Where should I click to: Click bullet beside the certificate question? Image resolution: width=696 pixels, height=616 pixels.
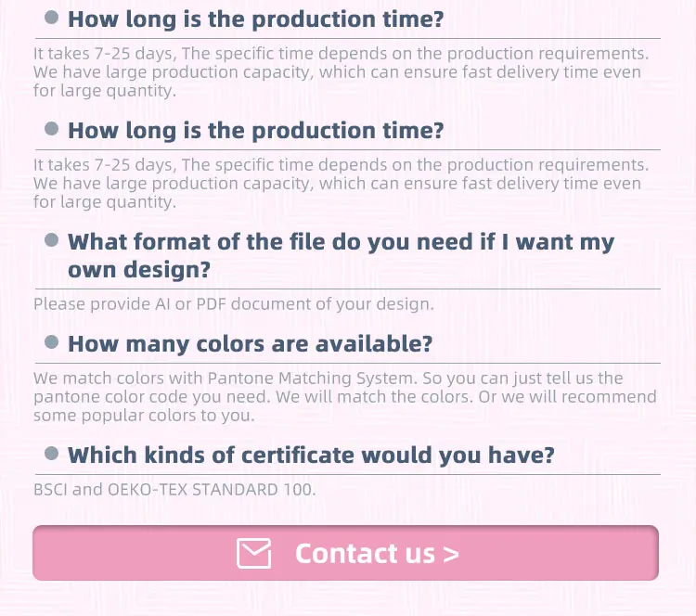(x=52, y=454)
